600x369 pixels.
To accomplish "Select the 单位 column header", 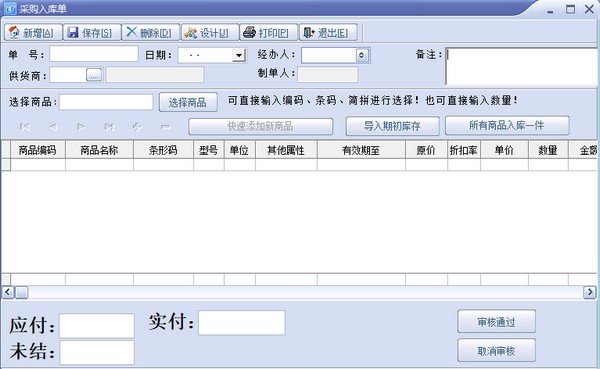I will (240, 150).
